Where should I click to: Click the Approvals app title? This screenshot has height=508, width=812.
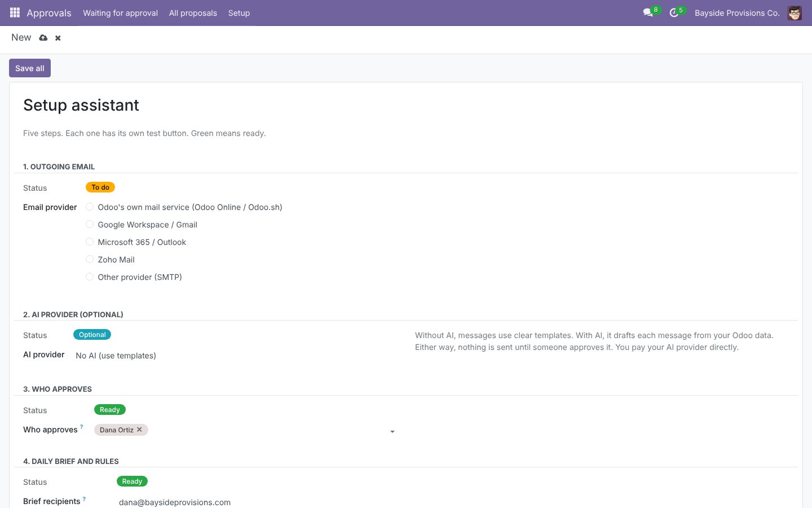[49, 13]
